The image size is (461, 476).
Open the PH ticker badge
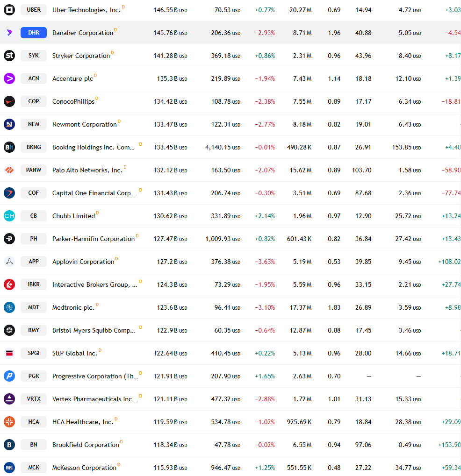click(x=34, y=239)
